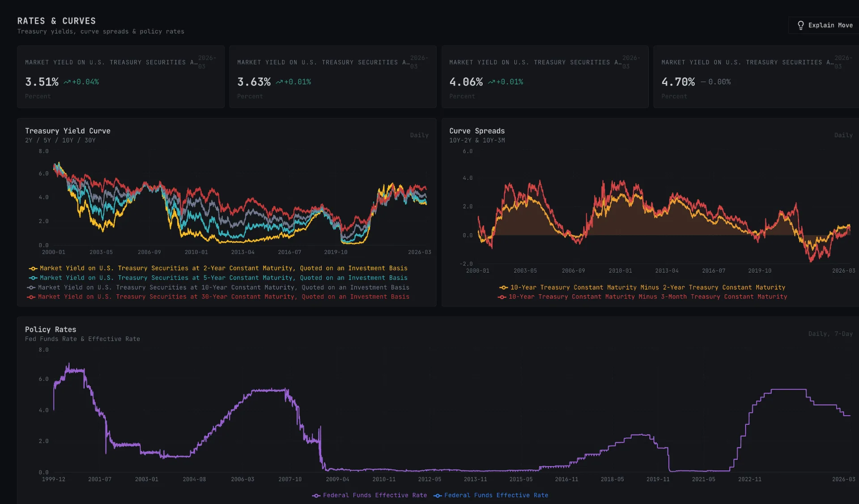Viewport: 859px width, 504px height.
Task: Click the Daily, 7-Day label on Policy Rates
Action: [830, 334]
